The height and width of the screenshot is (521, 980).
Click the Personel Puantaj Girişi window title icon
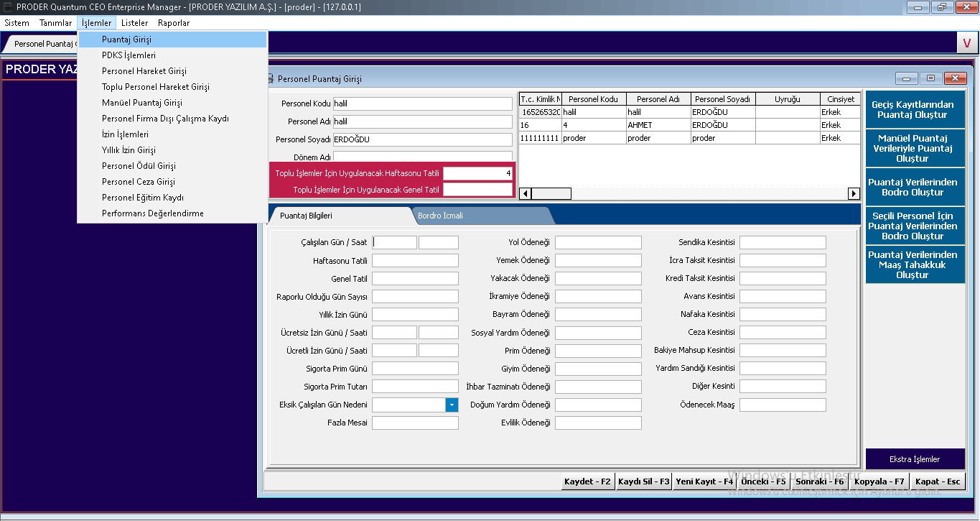[271, 79]
